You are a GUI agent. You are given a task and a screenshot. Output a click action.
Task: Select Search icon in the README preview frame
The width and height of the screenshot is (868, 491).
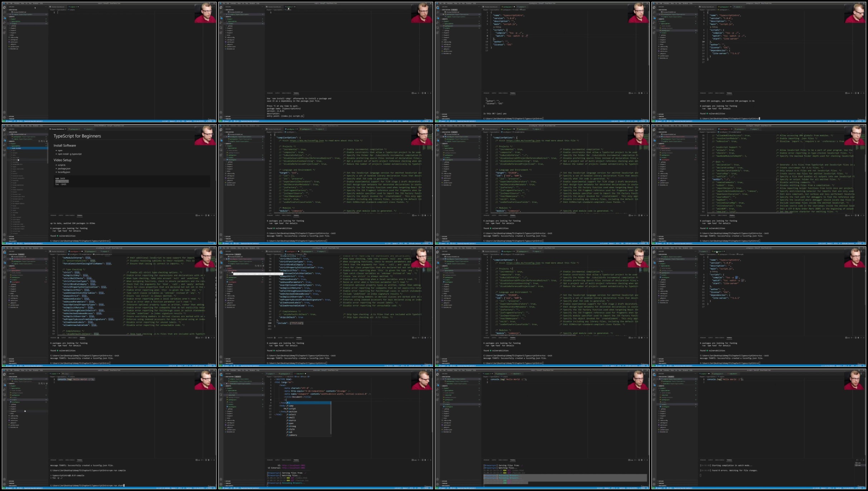tap(4, 135)
